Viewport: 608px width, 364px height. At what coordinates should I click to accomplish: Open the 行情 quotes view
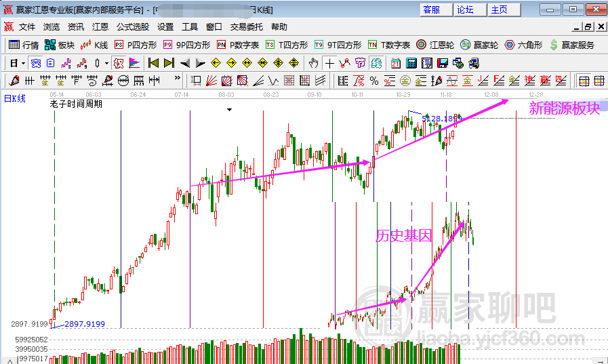[24, 45]
